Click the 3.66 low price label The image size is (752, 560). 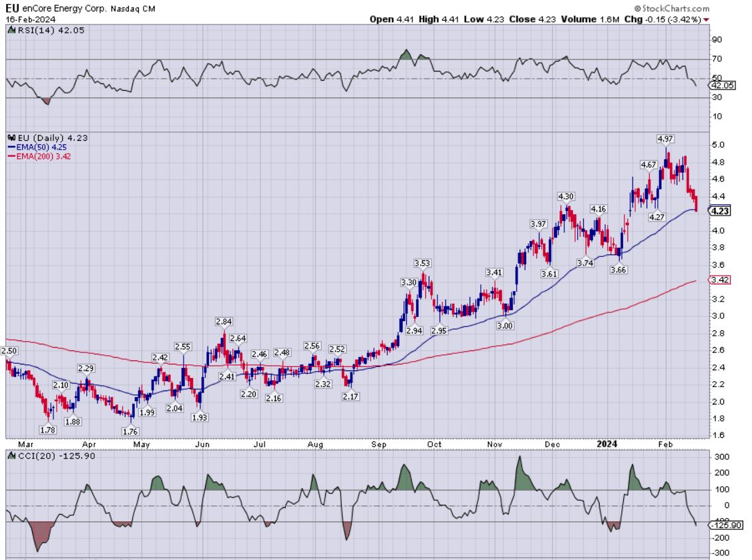coord(618,270)
